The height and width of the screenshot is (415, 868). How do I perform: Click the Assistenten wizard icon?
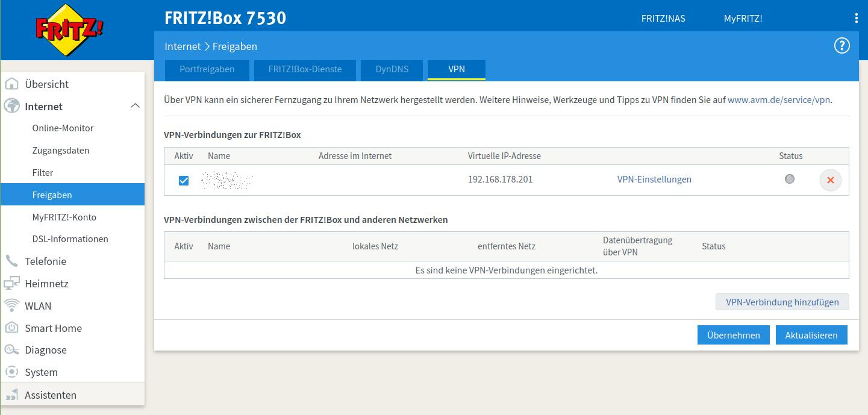[11, 395]
